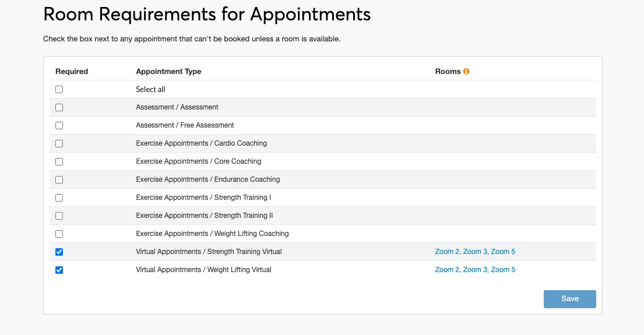Uncheck the Weight Lifting Virtual checkbox
The image size is (644, 335).
click(x=59, y=270)
